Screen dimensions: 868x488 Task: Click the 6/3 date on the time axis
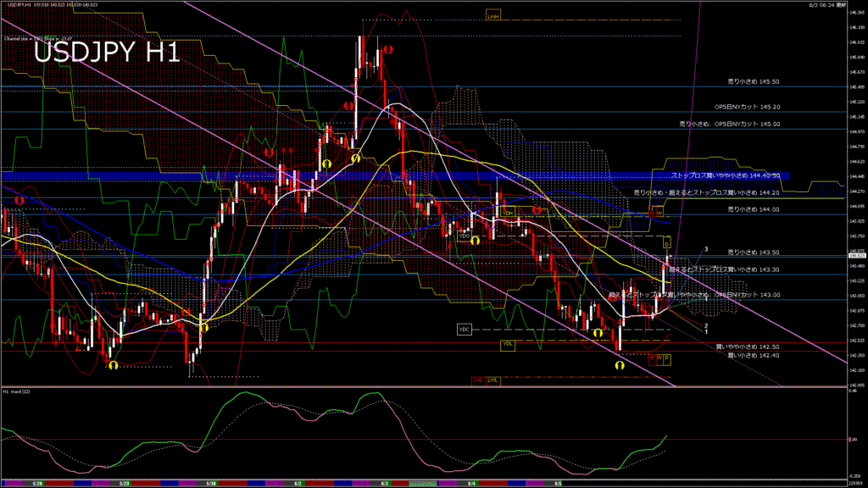[x=385, y=483]
